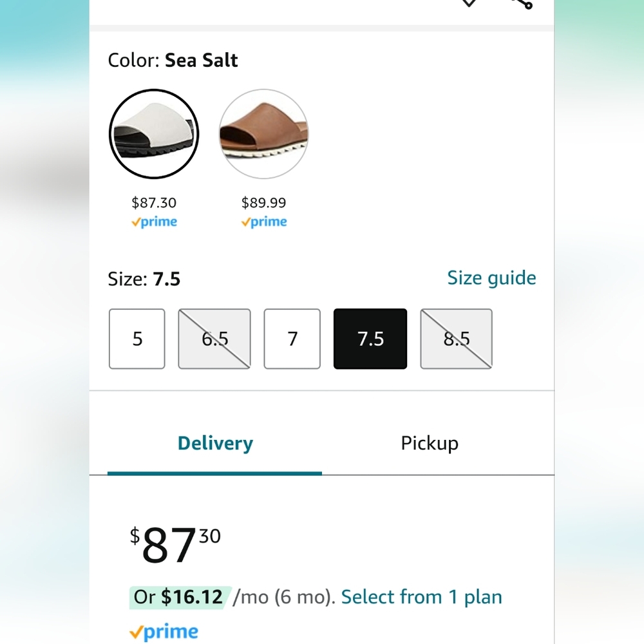This screenshot has height=644, width=644.
Task: Choose the crossed-out size 8.5
Action: click(x=457, y=339)
